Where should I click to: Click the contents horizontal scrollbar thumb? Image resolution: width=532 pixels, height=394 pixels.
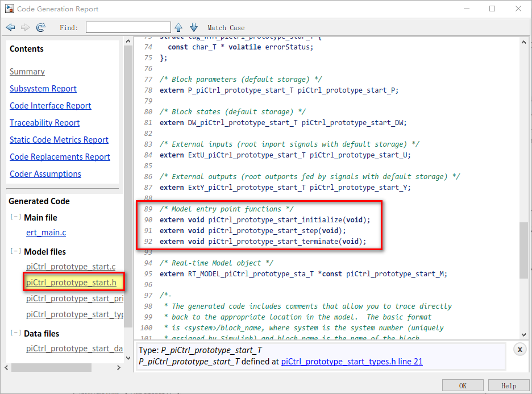tap(52, 367)
